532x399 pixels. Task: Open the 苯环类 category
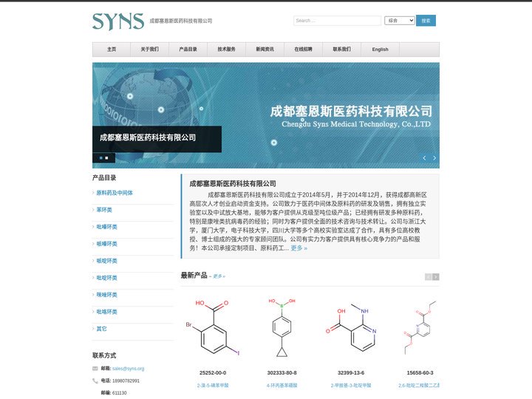[104, 210]
